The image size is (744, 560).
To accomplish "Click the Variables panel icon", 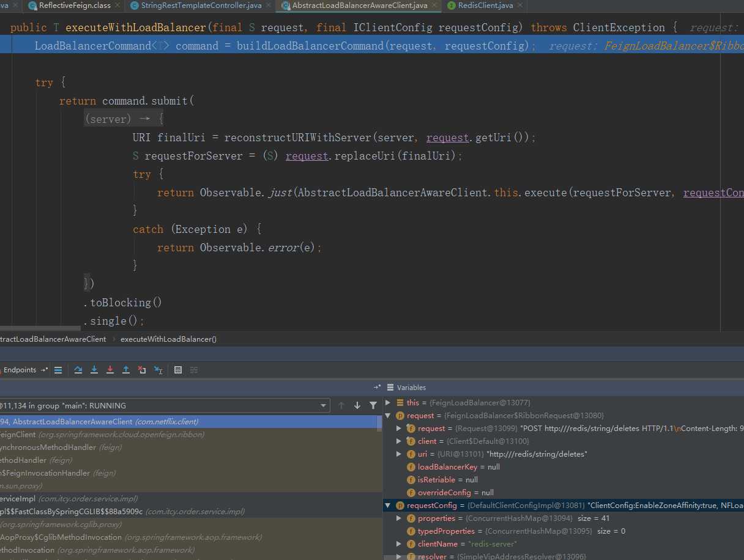I will (x=390, y=388).
